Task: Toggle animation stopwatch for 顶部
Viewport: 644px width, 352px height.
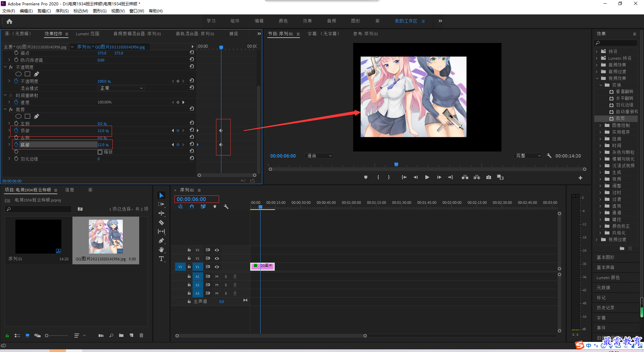Action: [16, 130]
